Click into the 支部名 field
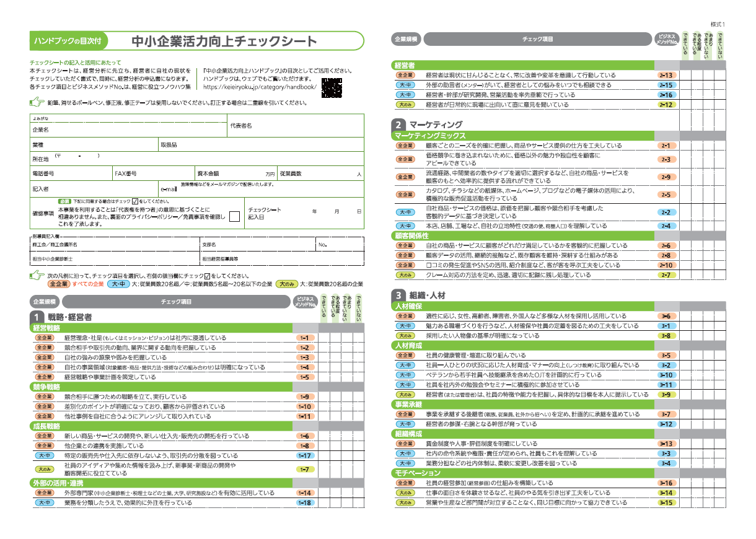756x539 pixels. [x=257, y=245]
